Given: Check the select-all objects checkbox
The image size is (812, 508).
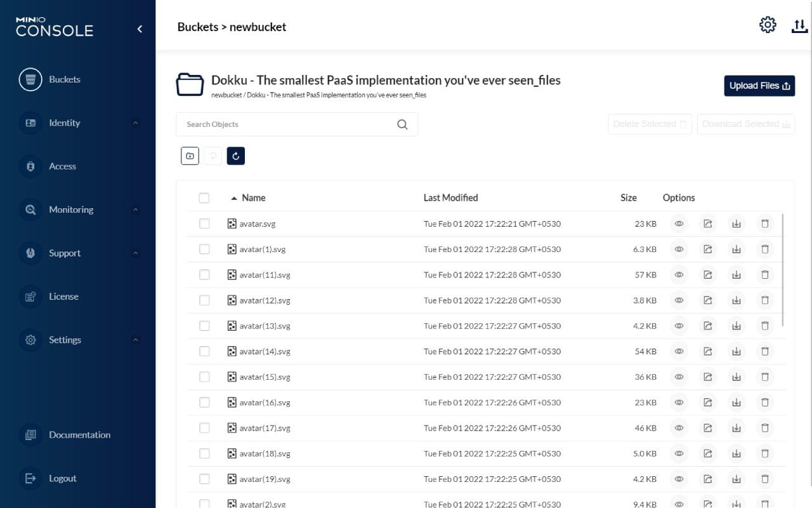Looking at the screenshot, I should tap(204, 197).
